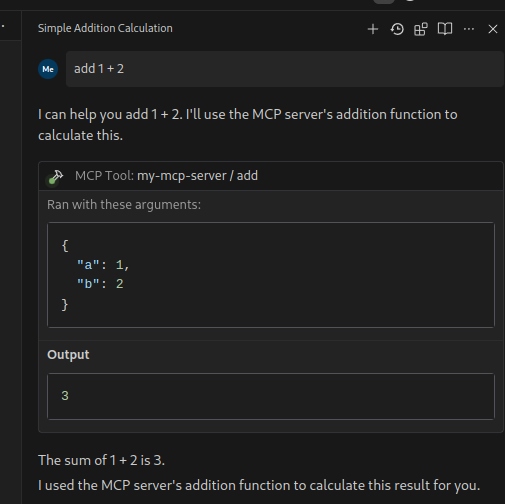Click the Simple Addition Calculation title
This screenshot has height=504, width=505.
tap(105, 28)
